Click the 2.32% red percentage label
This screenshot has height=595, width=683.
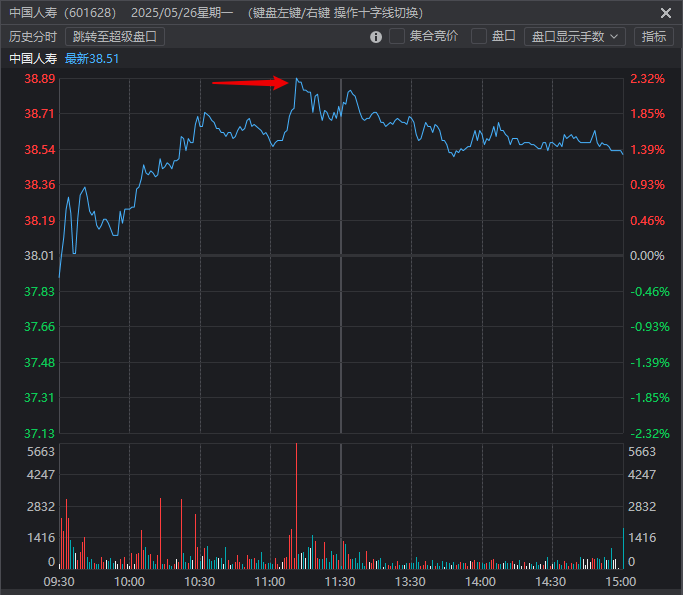[x=647, y=79]
